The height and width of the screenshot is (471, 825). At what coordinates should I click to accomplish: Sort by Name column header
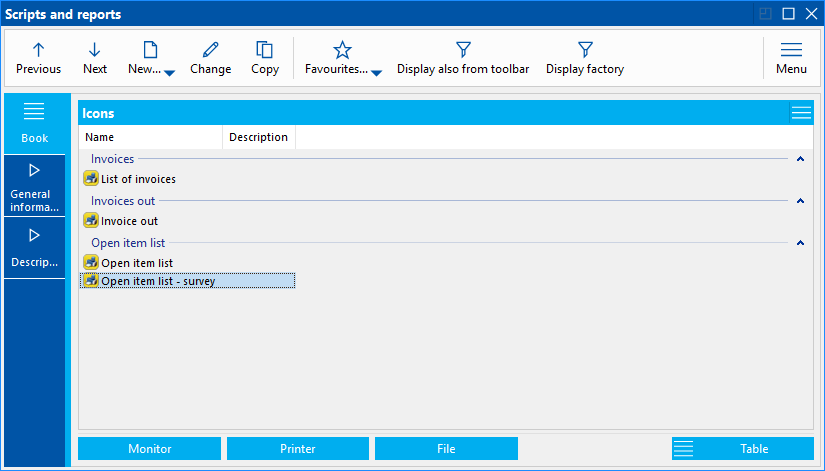click(150, 137)
